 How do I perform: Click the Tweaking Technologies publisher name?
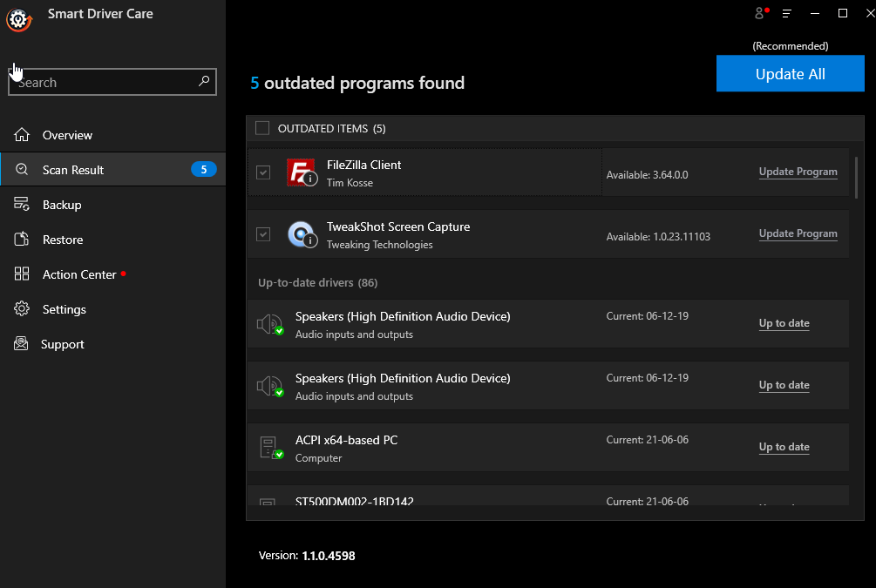tap(379, 245)
